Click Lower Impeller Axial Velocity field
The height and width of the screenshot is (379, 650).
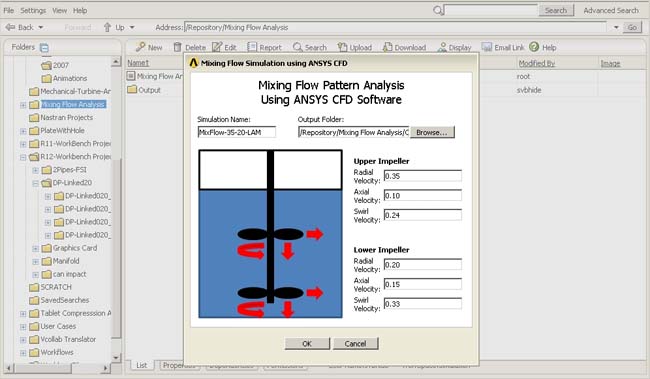pyautogui.click(x=422, y=284)
